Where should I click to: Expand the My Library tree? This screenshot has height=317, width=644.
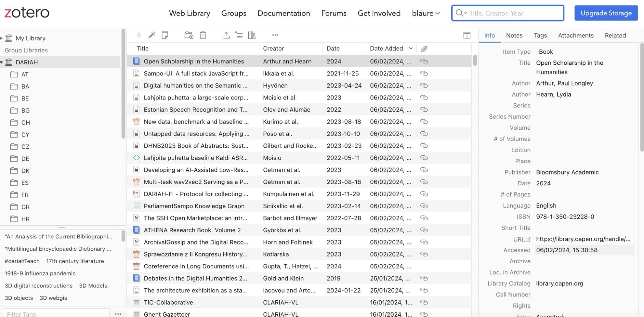(x=2, y=38)
